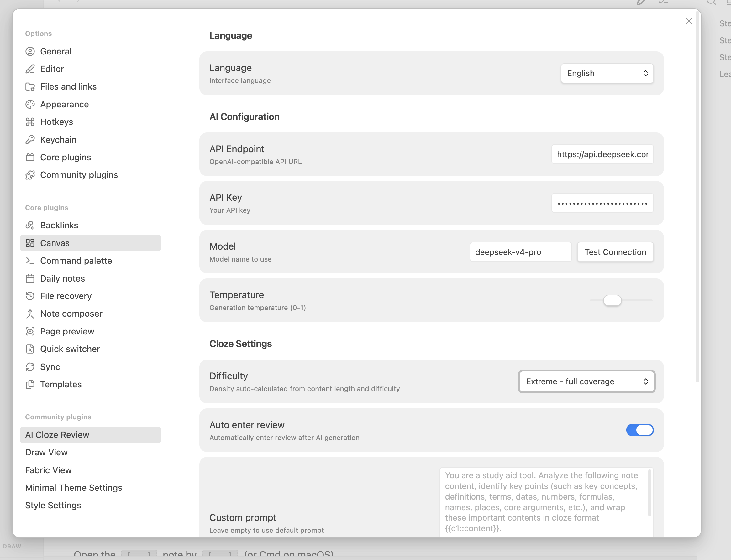731x560 pixels.
Task: Click the 'Cloze Settings' section heading
Action: (240, 344)
